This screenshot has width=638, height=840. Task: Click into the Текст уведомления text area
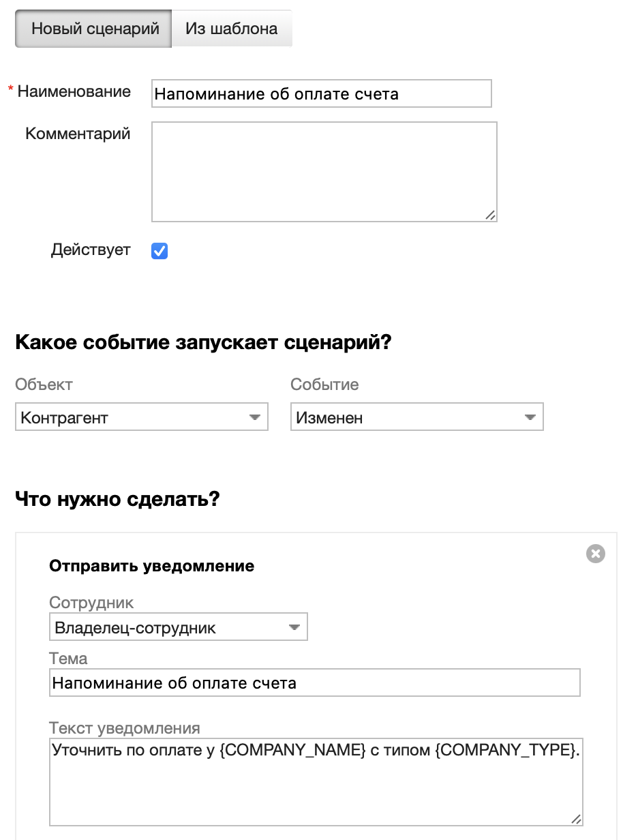pos(316,782)
